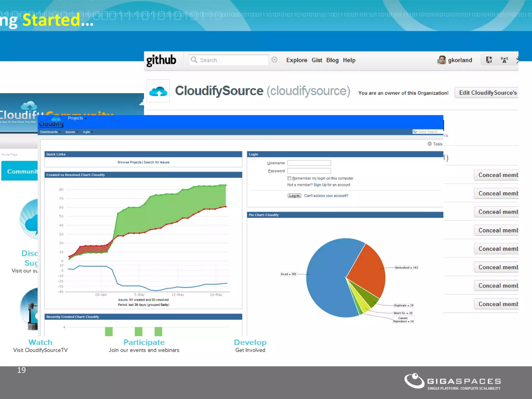Viewport: 532px width, 399px height.
Task: Click the GitHub logo
Action: coord(161,60)
